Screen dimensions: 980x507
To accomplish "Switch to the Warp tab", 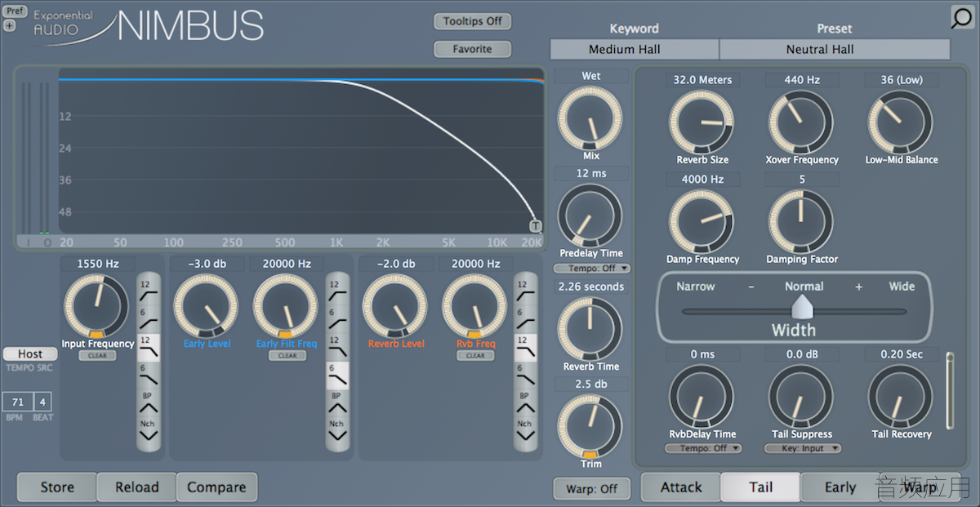I will point(920,487).
